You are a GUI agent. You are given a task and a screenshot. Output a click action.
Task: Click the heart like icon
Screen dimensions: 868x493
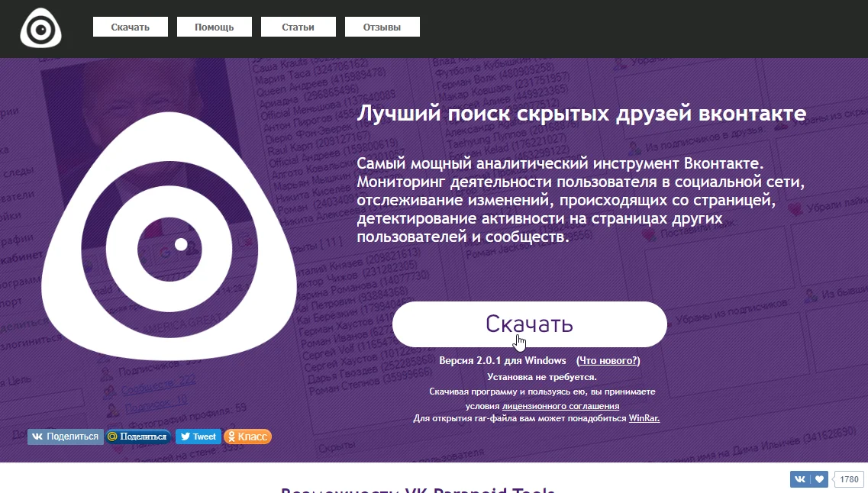[819, 479]
